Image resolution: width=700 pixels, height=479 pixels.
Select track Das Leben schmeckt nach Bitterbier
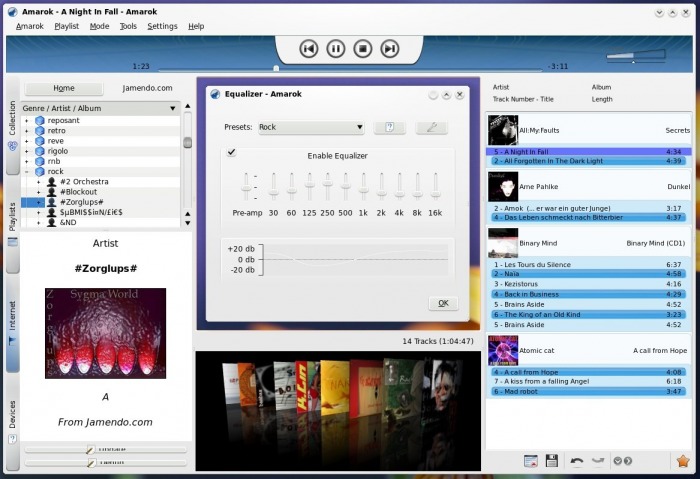pos(588,217)
